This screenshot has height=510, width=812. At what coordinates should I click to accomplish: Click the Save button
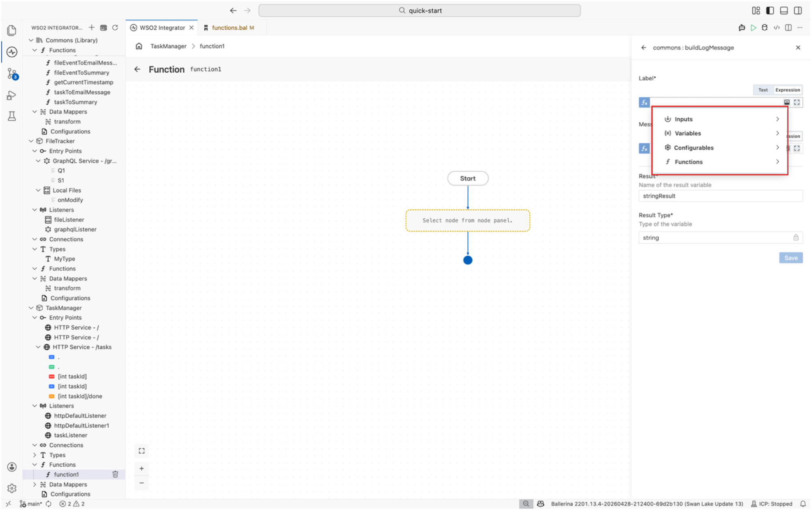pyautogui.click(x=790, y=258)
